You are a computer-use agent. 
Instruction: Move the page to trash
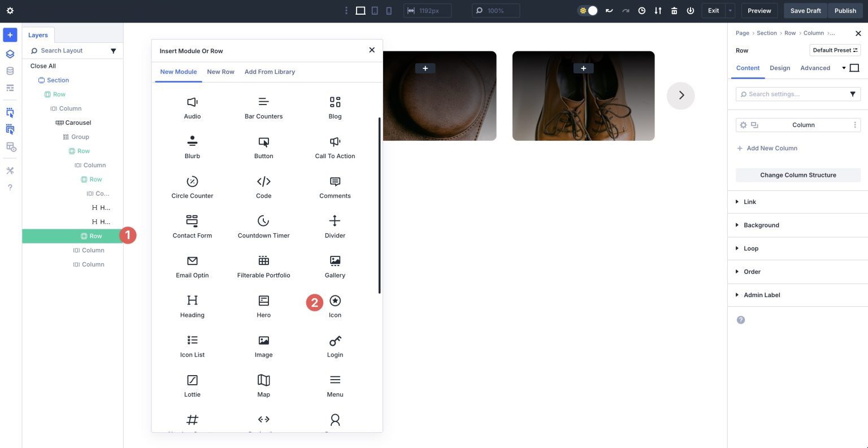click(674, 10)
